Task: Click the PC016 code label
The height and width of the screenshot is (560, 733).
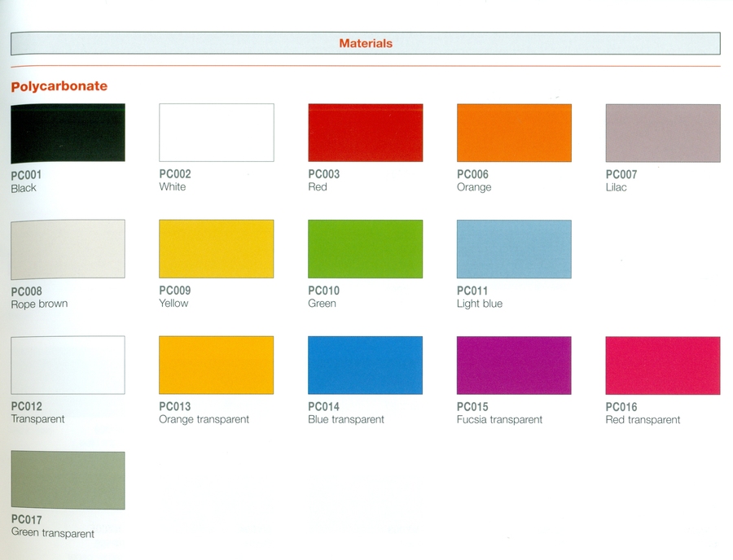Action: (621, 407)
